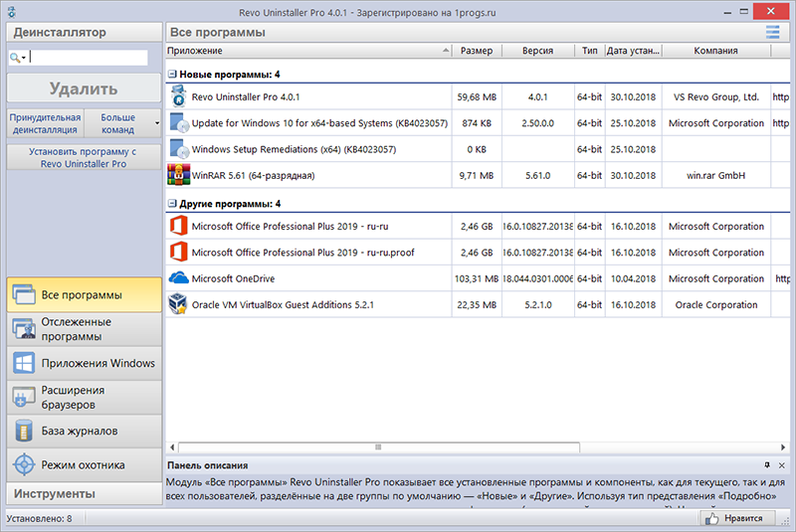This screenshot has height=532, width=796.
Task: Click the Microsoft OneDrive cloud icon
Action: pos(179,277)
